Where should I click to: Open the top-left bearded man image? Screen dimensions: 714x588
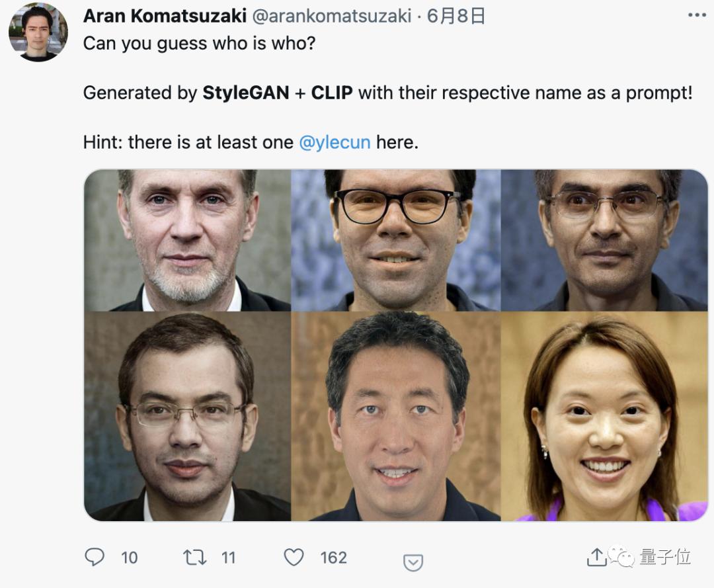click(187, 240)
